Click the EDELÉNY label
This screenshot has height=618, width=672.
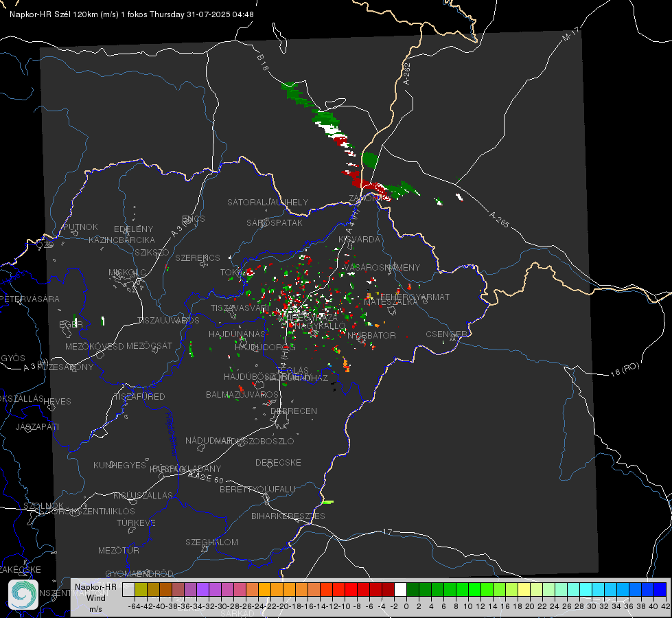133,229
